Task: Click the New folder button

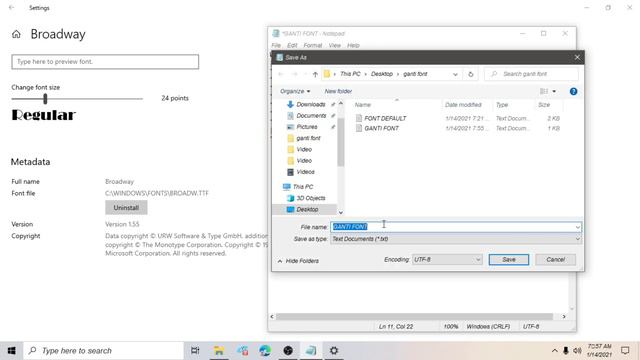Action: pyautogui.click(x=338, y=91)
